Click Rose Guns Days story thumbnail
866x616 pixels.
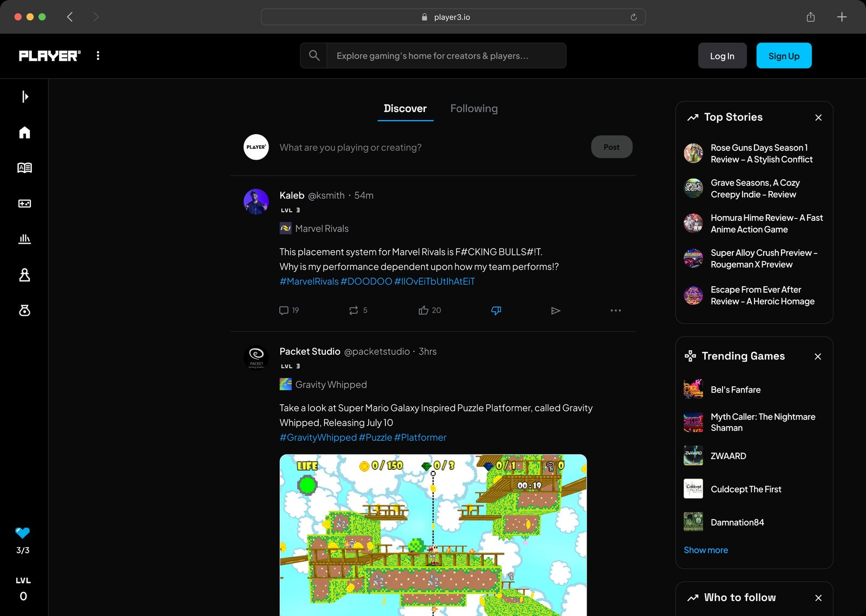(693, 153)
